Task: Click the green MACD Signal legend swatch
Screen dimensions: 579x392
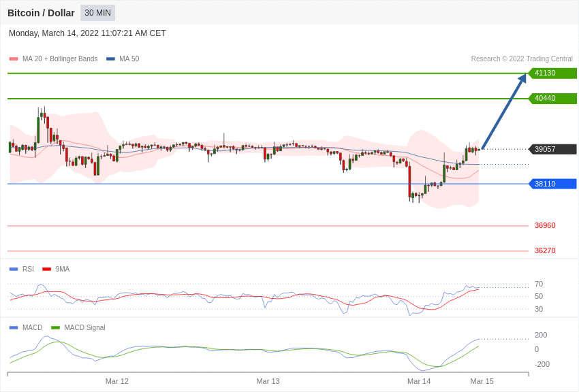Action: [55, 327]
